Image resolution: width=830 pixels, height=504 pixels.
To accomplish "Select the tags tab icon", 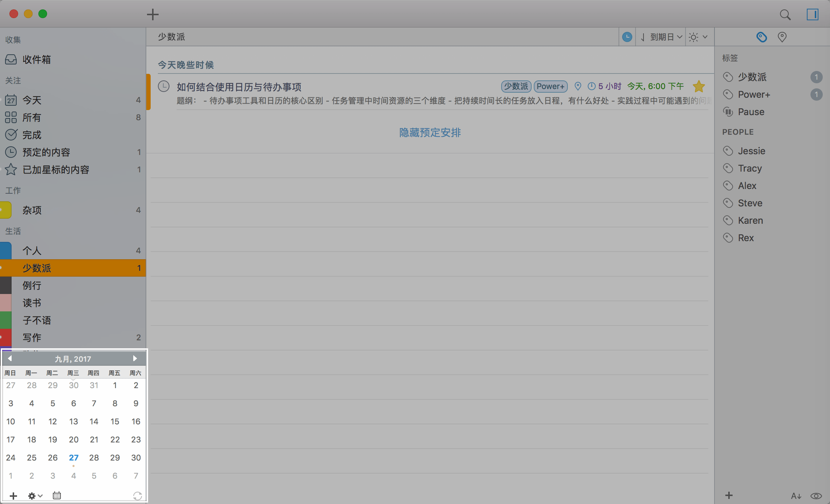I will (761, 37).
